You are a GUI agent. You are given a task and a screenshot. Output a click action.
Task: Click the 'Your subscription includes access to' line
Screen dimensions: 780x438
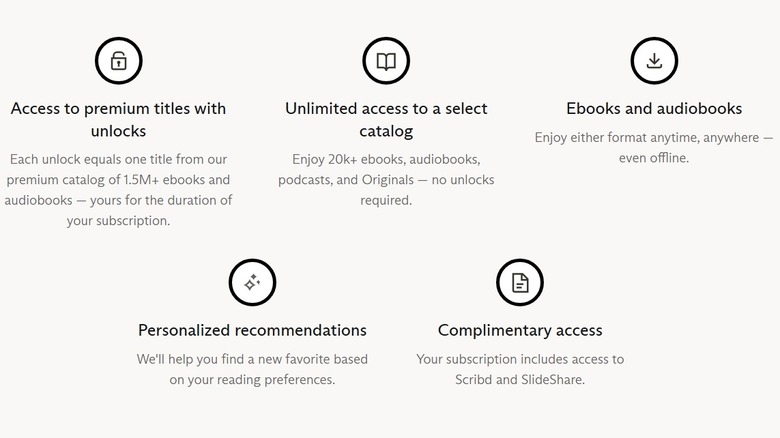coord(520,358)
